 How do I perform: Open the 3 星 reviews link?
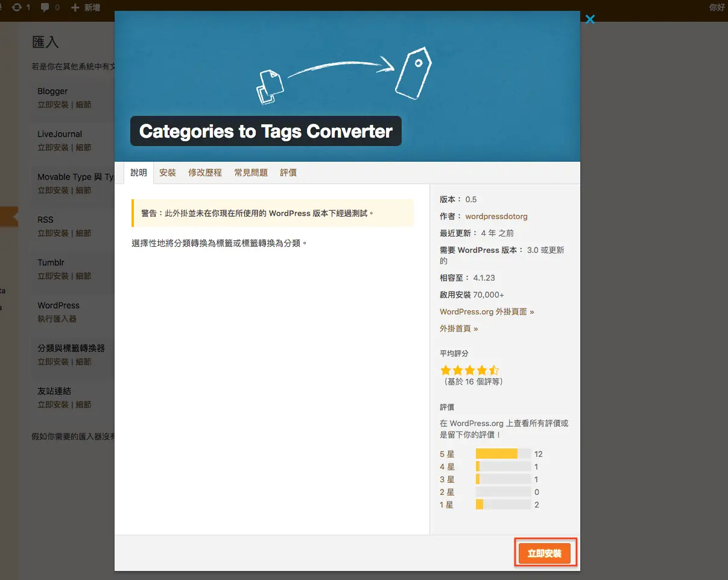[447, 479]
